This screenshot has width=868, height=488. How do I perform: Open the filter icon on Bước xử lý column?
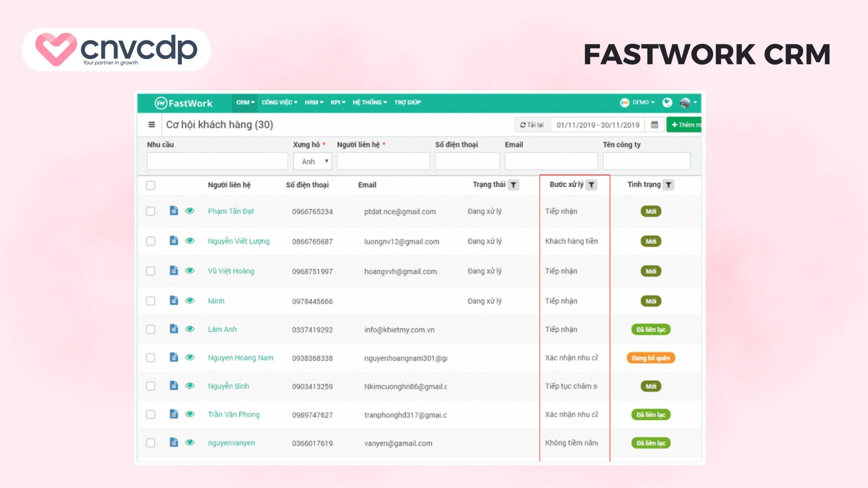coord(592,185)
